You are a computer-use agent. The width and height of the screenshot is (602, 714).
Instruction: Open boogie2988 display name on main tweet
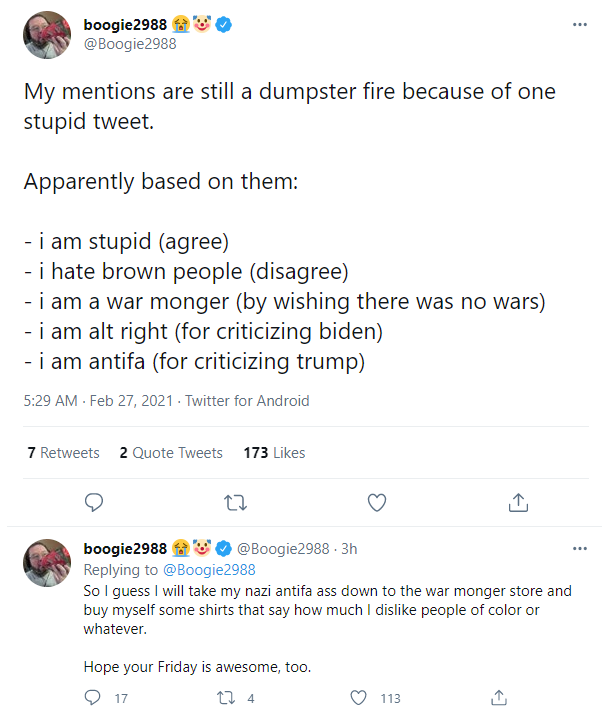[x=125, y=25]
